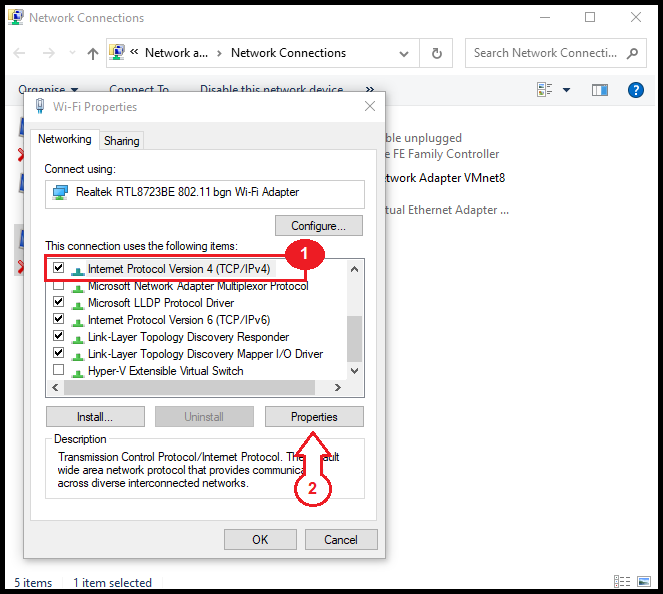Select Link-Layer Topology Discovery Responder row

188,337
